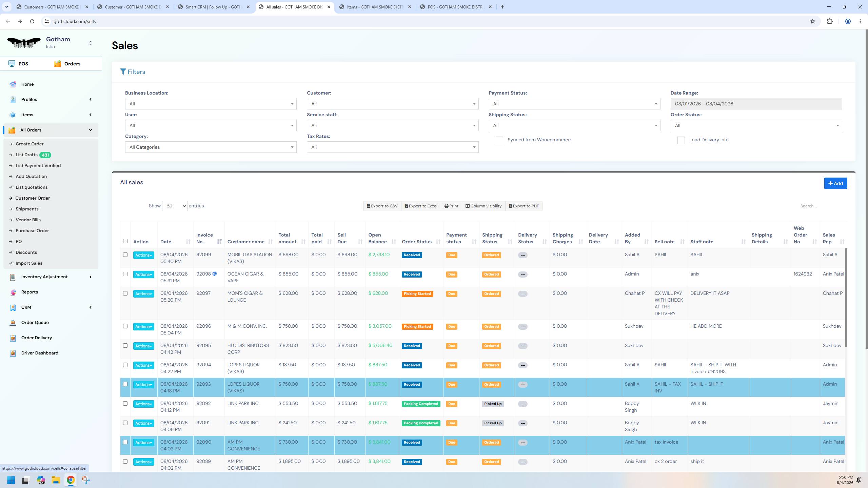
Task: Click the Filters funnel icon
Action: [123, 72]
